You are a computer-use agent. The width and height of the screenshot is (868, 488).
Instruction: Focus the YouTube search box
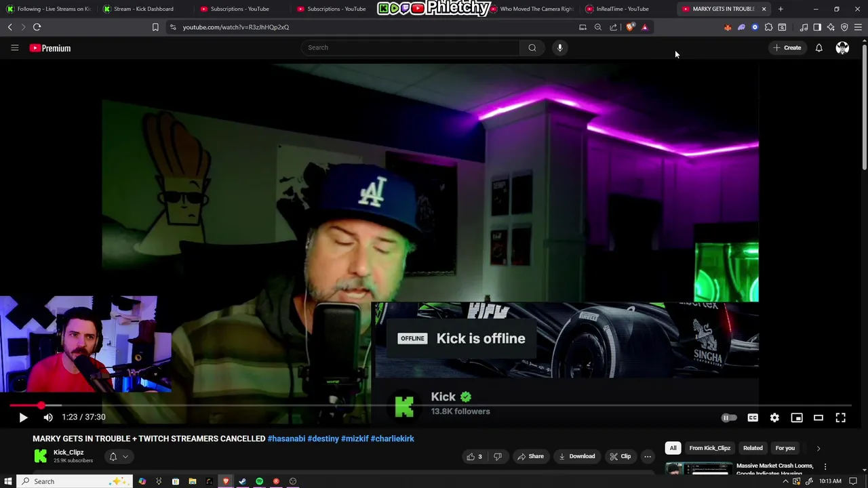[x=410, y=47]
